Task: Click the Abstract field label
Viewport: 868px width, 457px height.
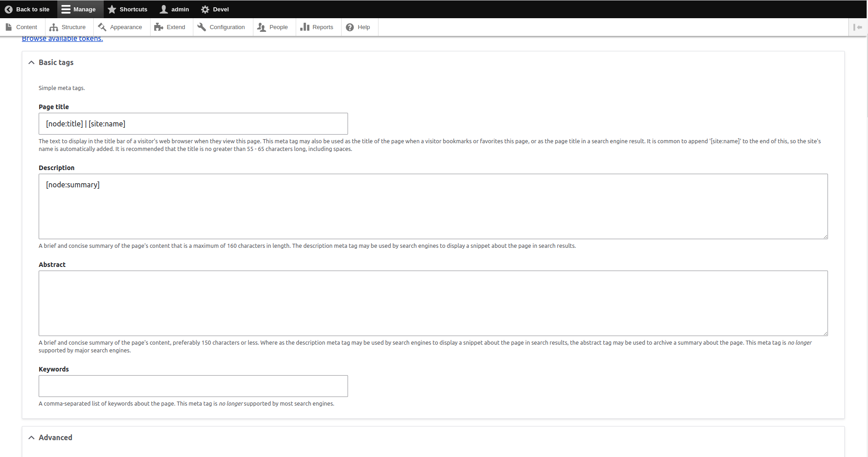Action: click(52, 265)
